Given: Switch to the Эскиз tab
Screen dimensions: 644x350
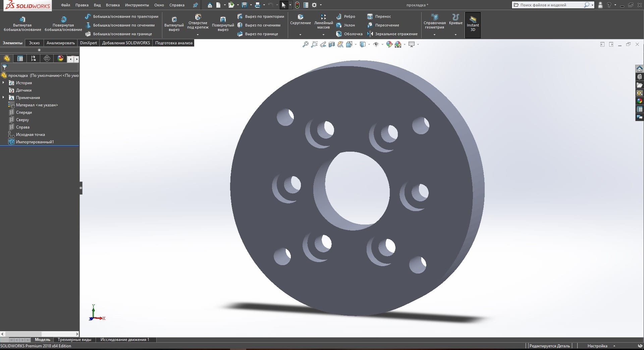Looking at the screenshot, I should pos(34,43).
